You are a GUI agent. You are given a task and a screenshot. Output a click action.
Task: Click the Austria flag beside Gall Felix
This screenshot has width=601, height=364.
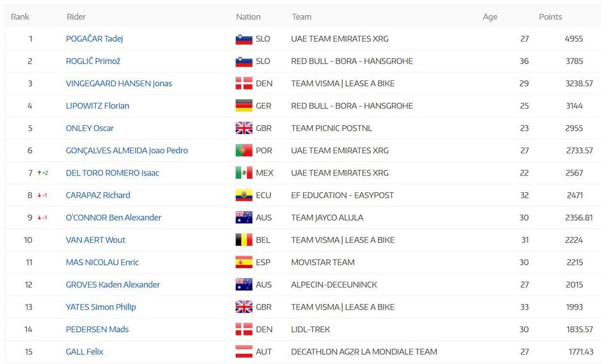244,352
